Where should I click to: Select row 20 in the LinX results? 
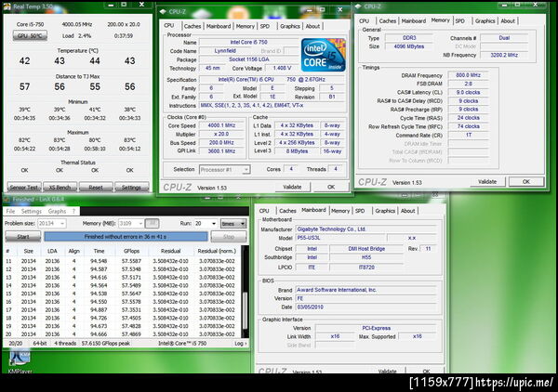122,334
